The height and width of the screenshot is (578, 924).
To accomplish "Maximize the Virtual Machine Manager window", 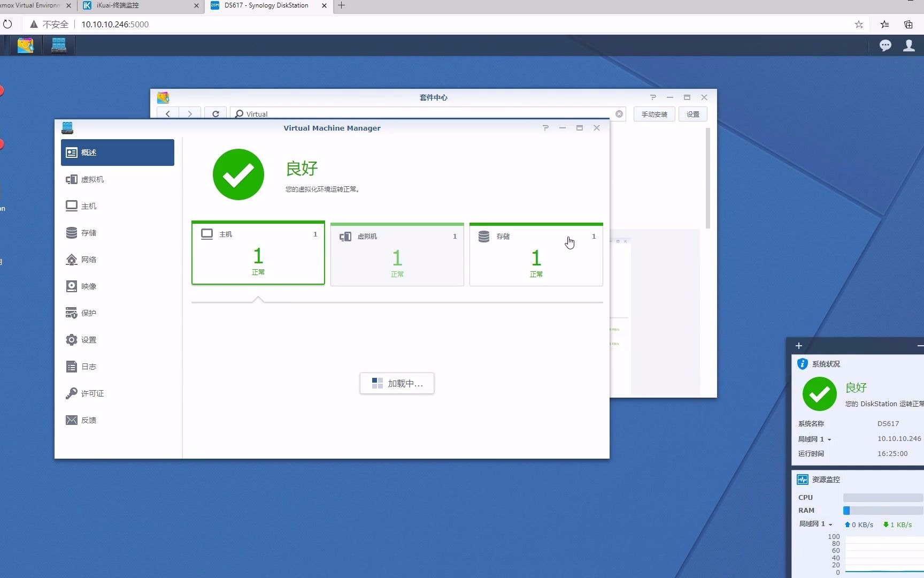I will pyautogui.click(x=580, y=128).
